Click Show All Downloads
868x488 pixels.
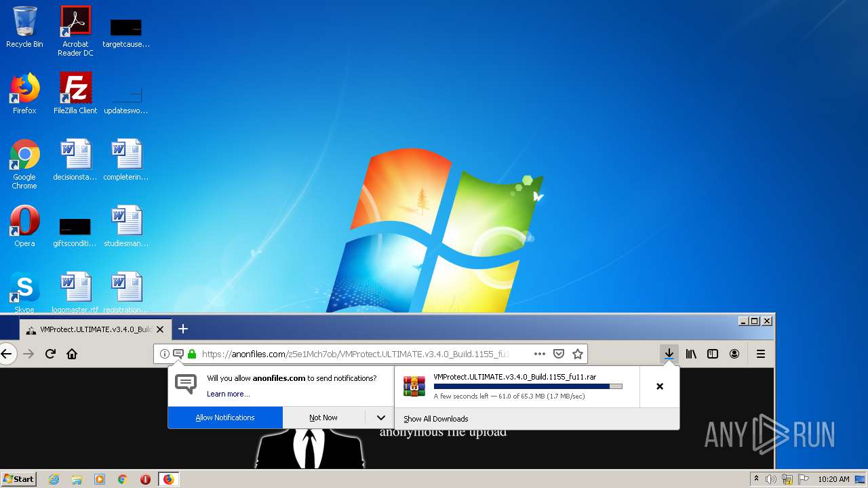pos(435,419)
